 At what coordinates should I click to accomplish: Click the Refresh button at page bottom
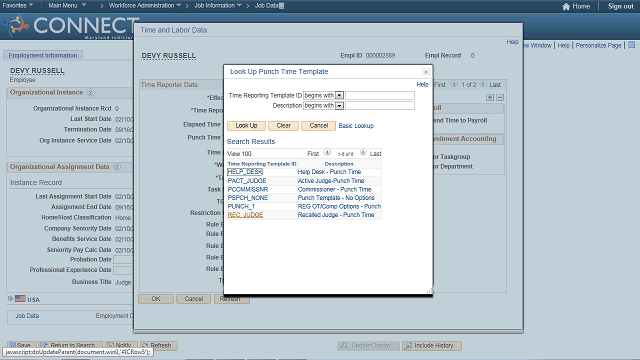pos(159,346)
